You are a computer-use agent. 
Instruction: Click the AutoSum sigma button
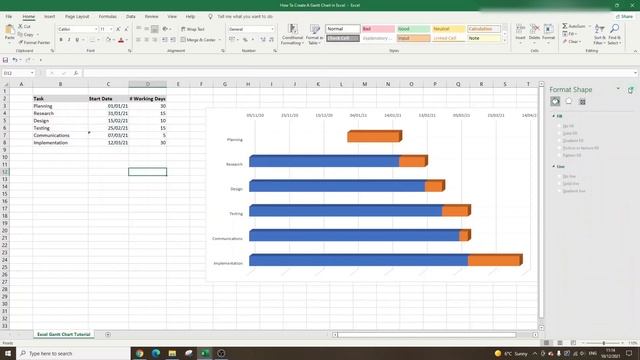[573, 26]
